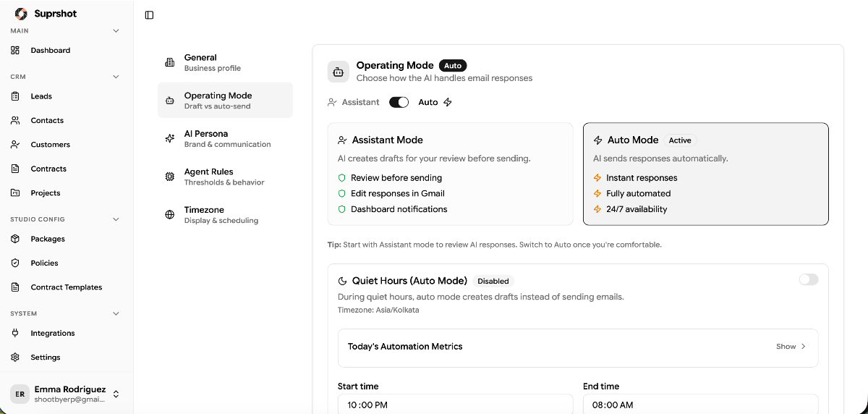Image resolution: width=868 pixels, height=414 pixels.
Task: Click the Policies shield icon
Action: [15, 263]
